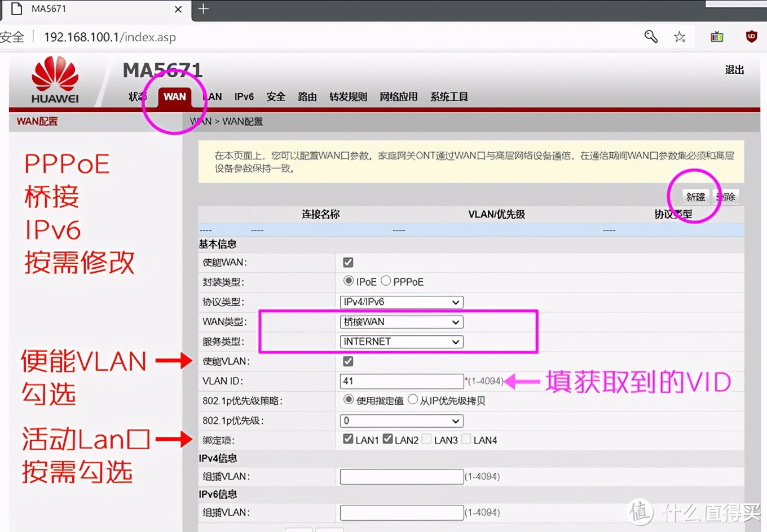Open the 服务类型 INTERNET dropdown
The width and height of the screenshot is (767, 532).
tap(402, 342)
